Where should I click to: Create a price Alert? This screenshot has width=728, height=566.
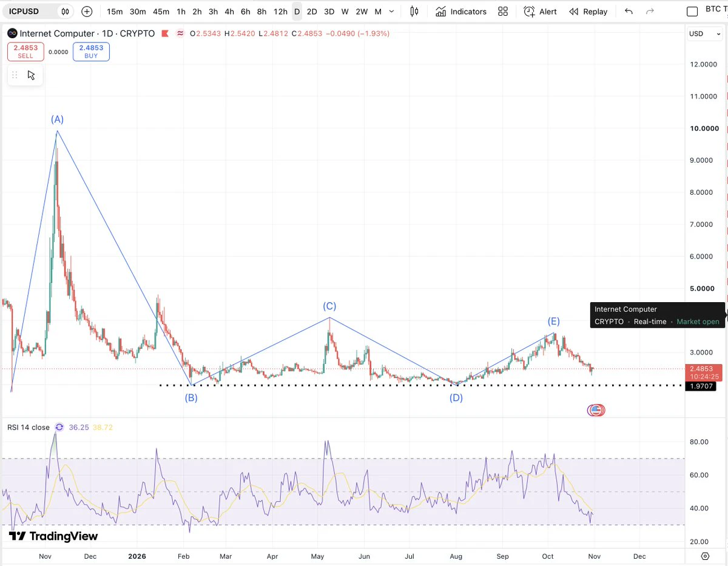540,11
